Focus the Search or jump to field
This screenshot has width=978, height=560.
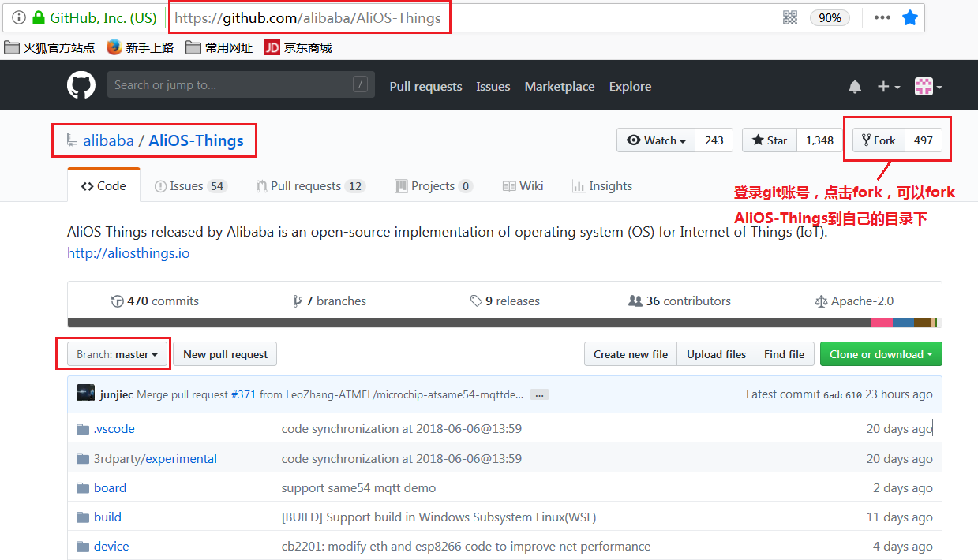pos(241,85)
